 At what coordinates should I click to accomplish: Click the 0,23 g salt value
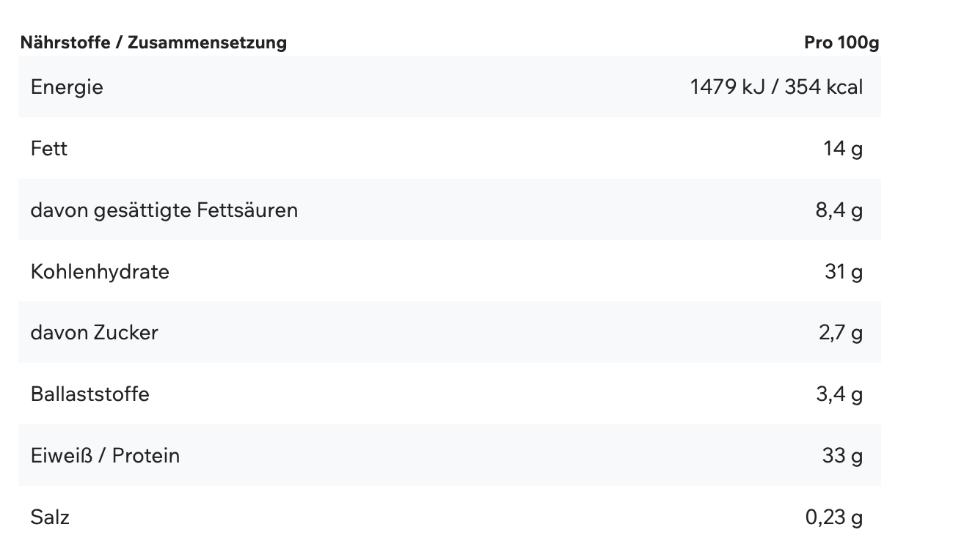pyautogui.click(x=834, y=517)
